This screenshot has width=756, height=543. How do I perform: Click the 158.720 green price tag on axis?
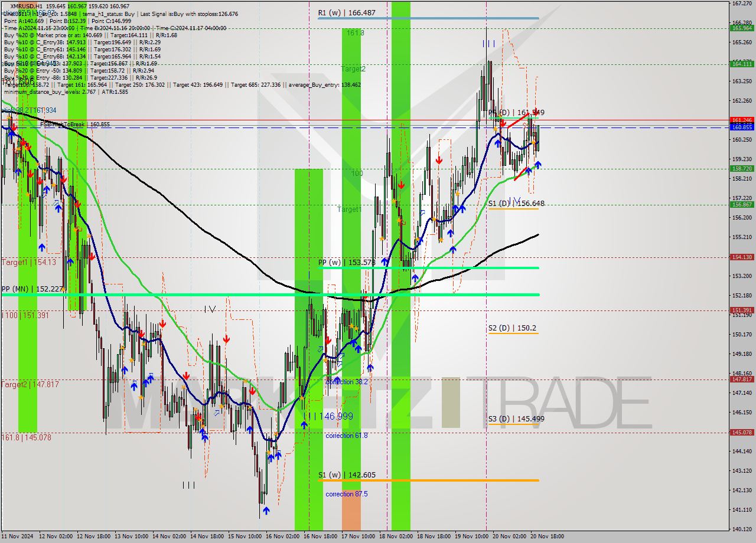pos(742,168)
